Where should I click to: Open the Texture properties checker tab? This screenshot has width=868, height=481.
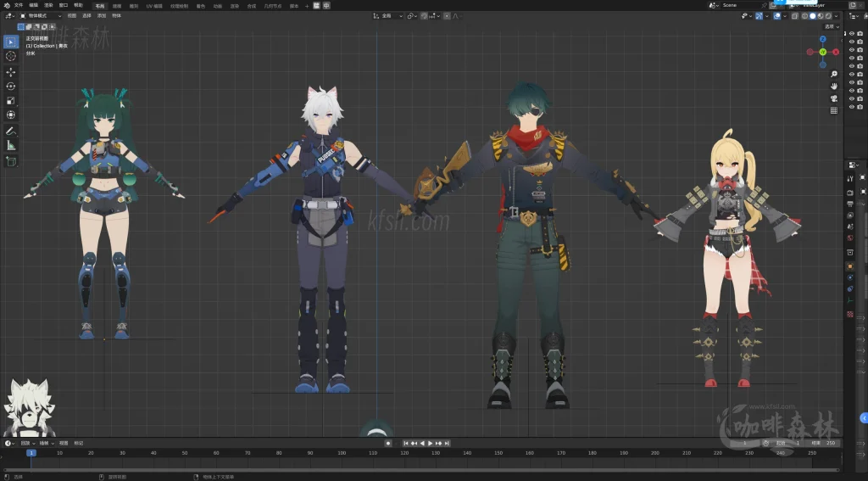pos(849,314)
